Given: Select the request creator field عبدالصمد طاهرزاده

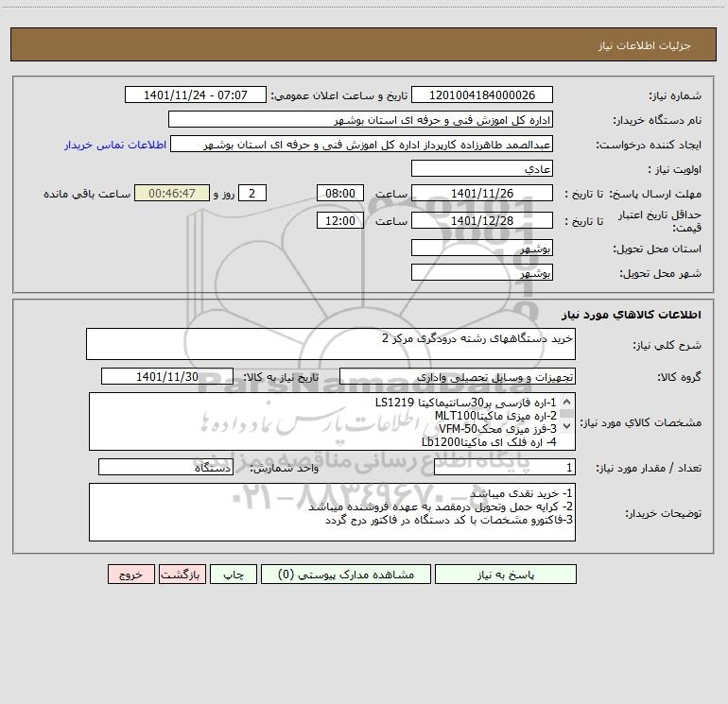Looking at the screenshot, I should tap(362, 144).
